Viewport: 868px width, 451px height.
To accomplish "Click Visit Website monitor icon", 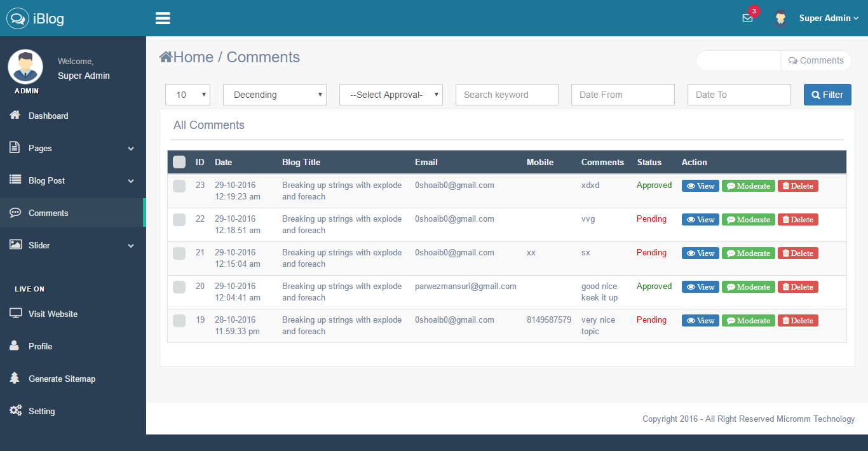I will click(x=16, y=313).
